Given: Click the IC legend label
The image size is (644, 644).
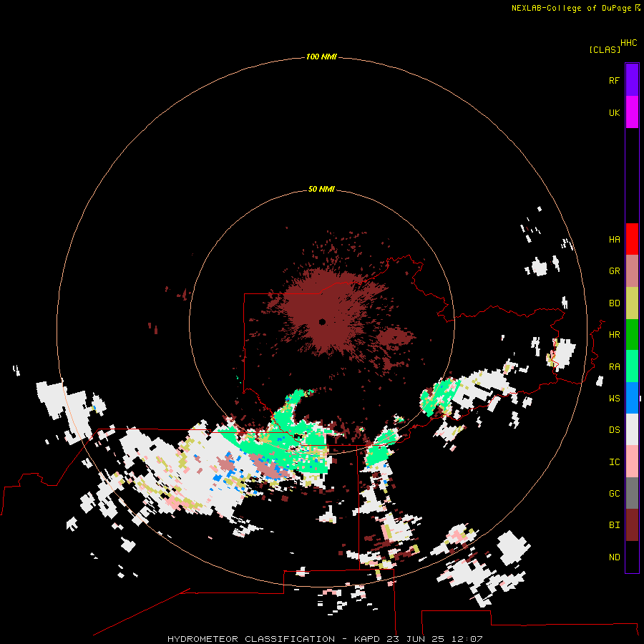Looking at the screenshot, I should (x=615, y=462).
